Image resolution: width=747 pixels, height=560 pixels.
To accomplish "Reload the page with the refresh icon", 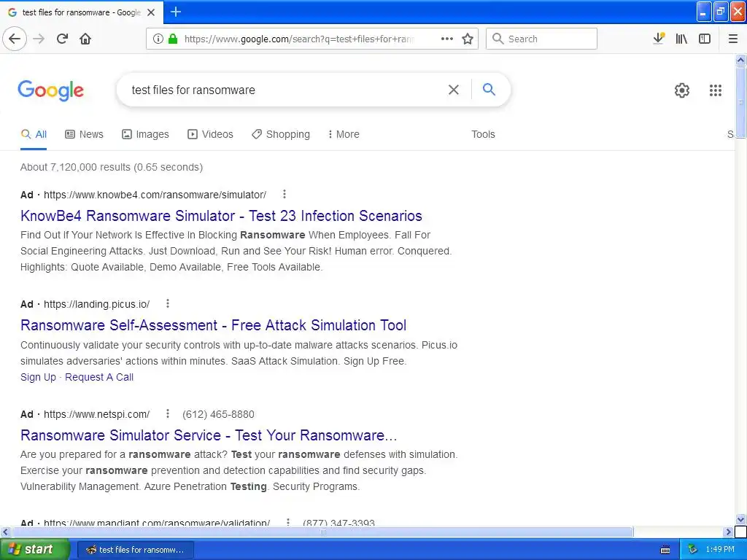I will point(63,39).
